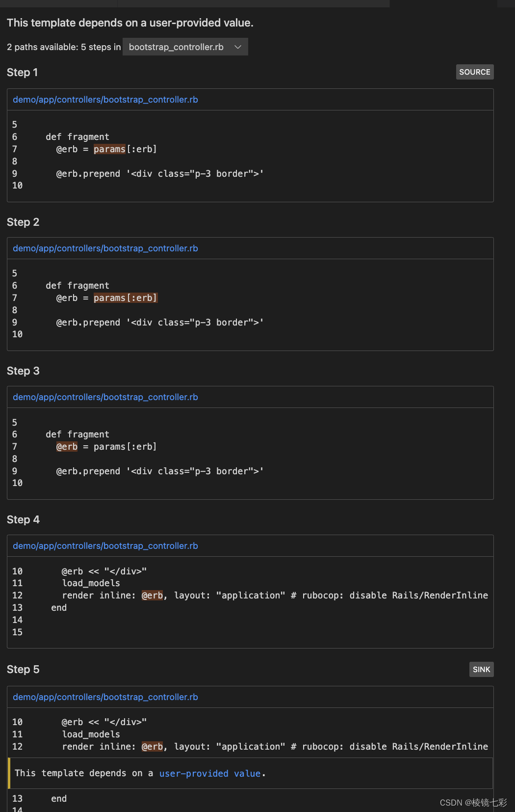Click '2 paths available: 5 steps in' text
515x812 pixels.
tap(64, 47)
